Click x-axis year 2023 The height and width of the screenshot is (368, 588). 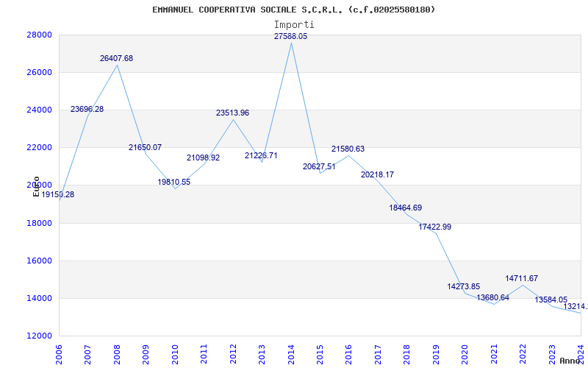coord(552,354)
